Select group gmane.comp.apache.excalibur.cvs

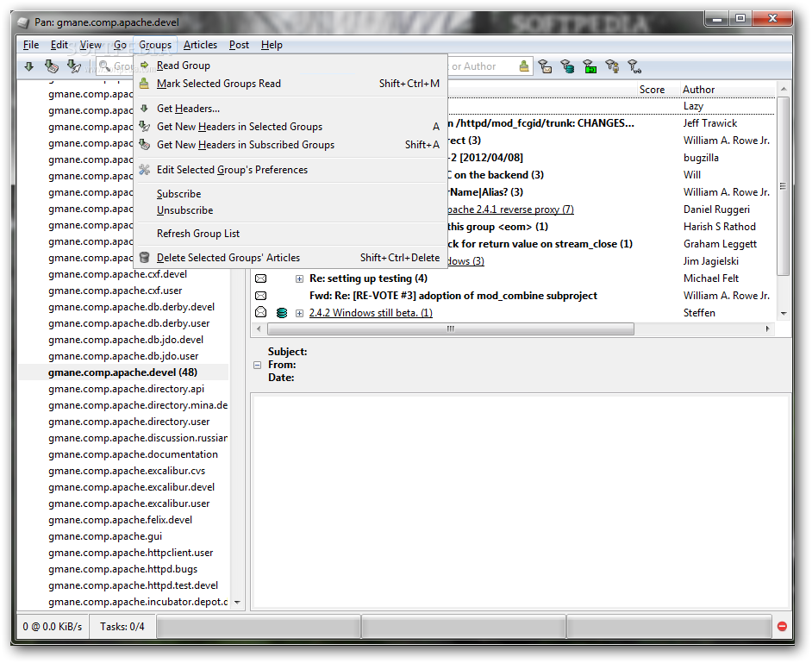pos(127,471)
